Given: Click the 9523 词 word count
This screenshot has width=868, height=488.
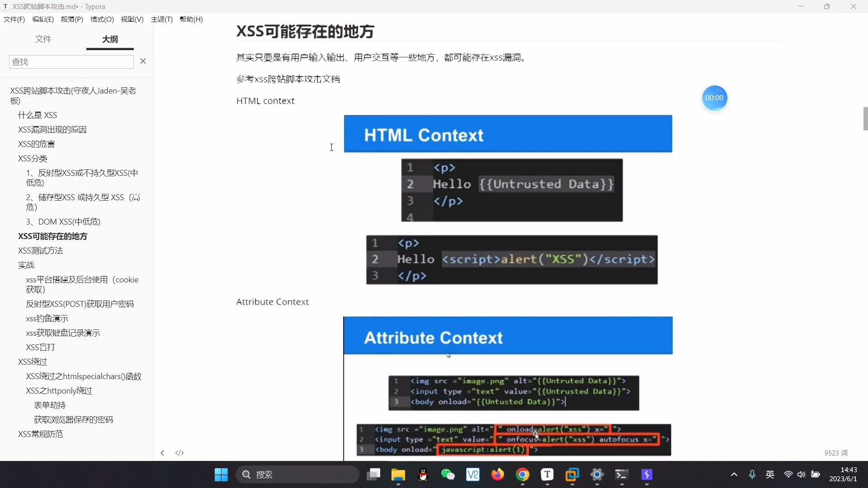Looking at the screenshot, I should tap(836, 453).
